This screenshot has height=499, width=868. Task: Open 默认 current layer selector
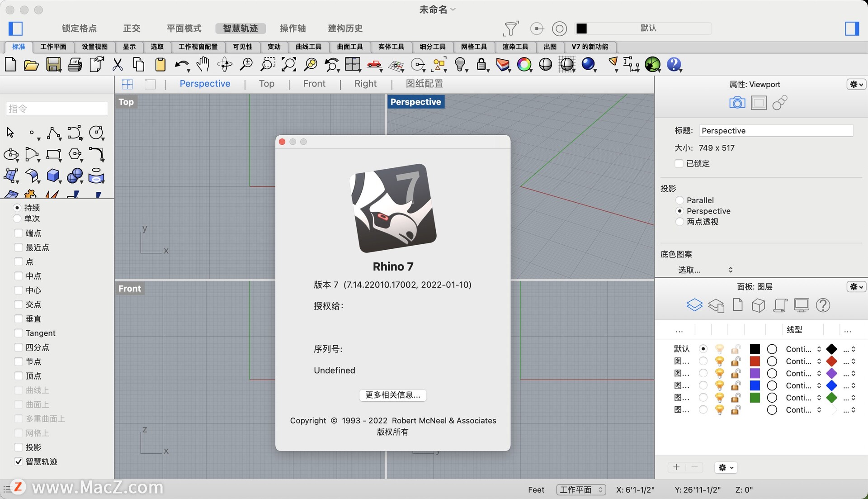click(x=643, y=28)
